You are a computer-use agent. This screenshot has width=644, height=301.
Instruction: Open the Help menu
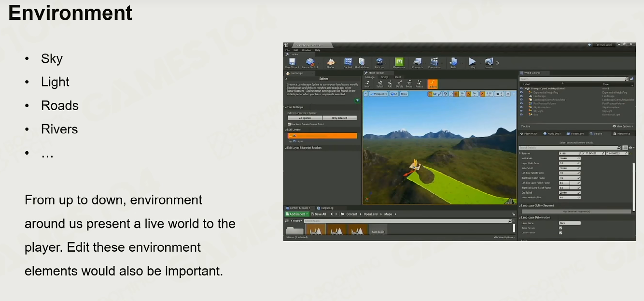pyautogui.click(x=318, y=50)
